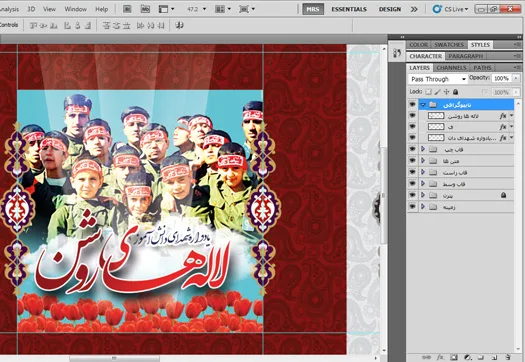The width and height of the screenshot is (525, 362).
Task: Click the Distribute right edges icon
Action: tap(161, 25)
